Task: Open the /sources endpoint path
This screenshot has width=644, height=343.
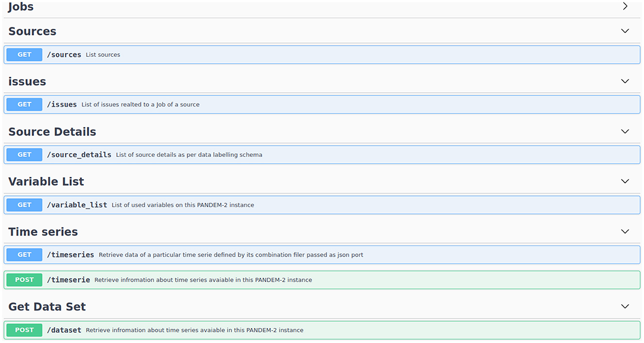Action: [64, 55]
